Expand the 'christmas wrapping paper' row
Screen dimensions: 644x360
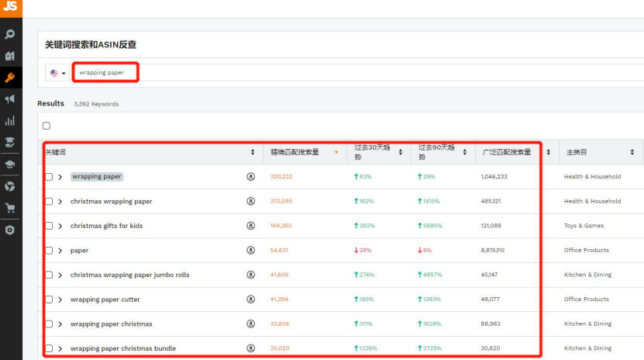click(x=60, y=201)
